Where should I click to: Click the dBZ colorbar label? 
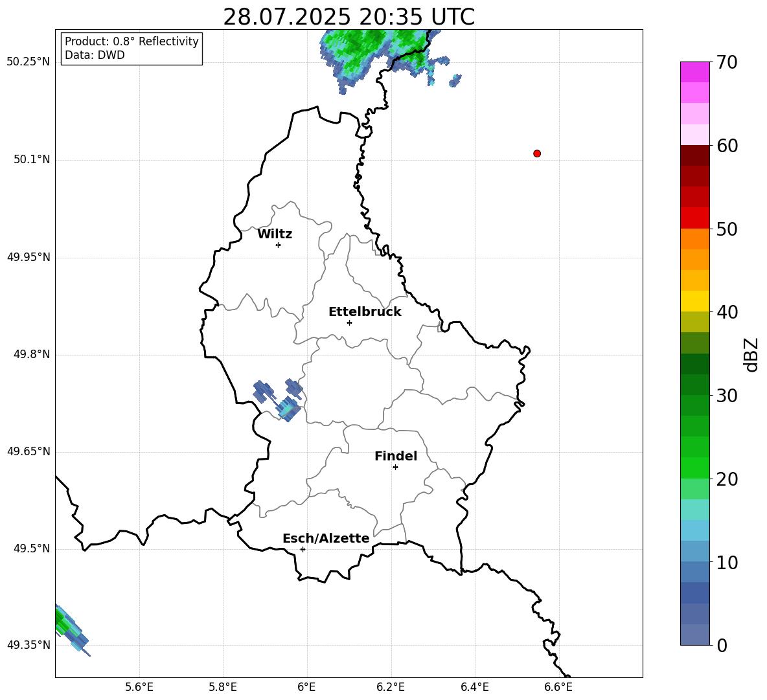[x=751, y=355]
